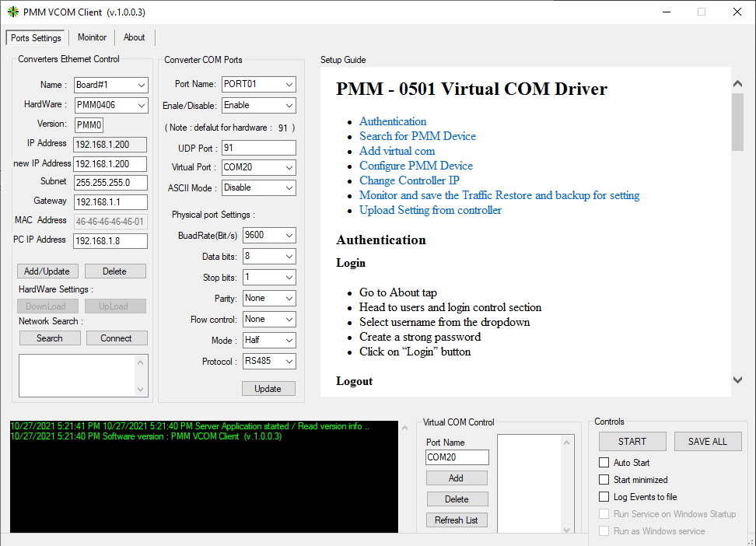
Task: Toggle Log Events to file checkbox
Action: coord(604,497)
